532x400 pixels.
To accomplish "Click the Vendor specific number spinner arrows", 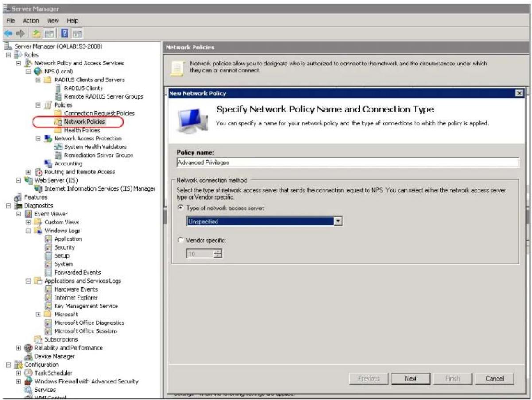I will coord(218,254).
